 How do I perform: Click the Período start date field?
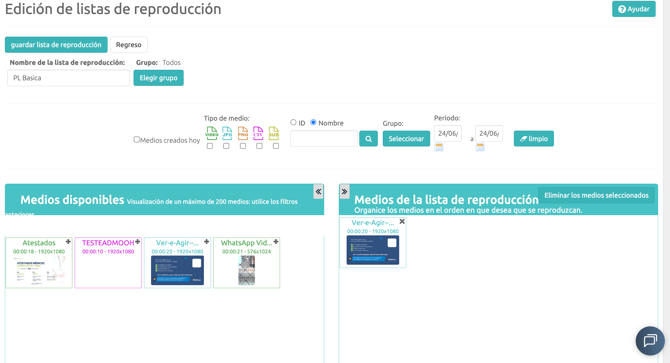point(448,134)
